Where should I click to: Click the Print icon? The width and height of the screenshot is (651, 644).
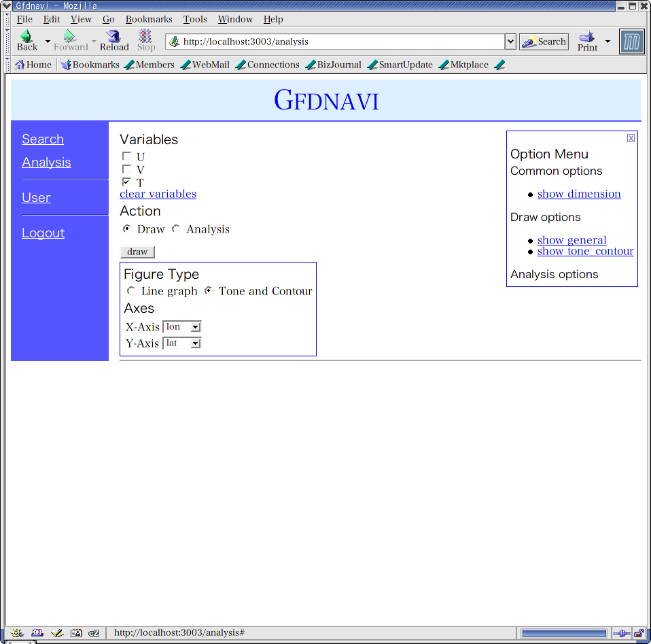587,40
